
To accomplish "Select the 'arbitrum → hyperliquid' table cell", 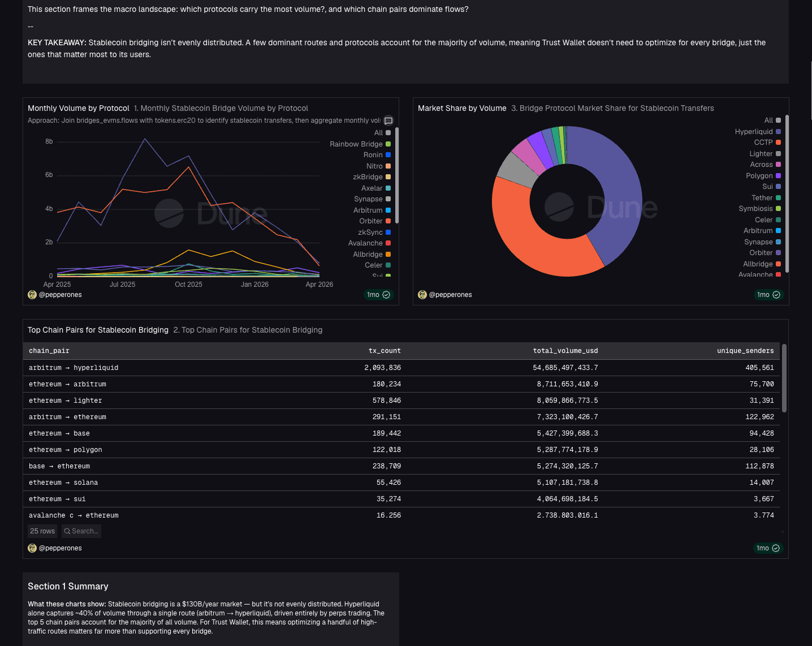I will (x=74, y=368).
